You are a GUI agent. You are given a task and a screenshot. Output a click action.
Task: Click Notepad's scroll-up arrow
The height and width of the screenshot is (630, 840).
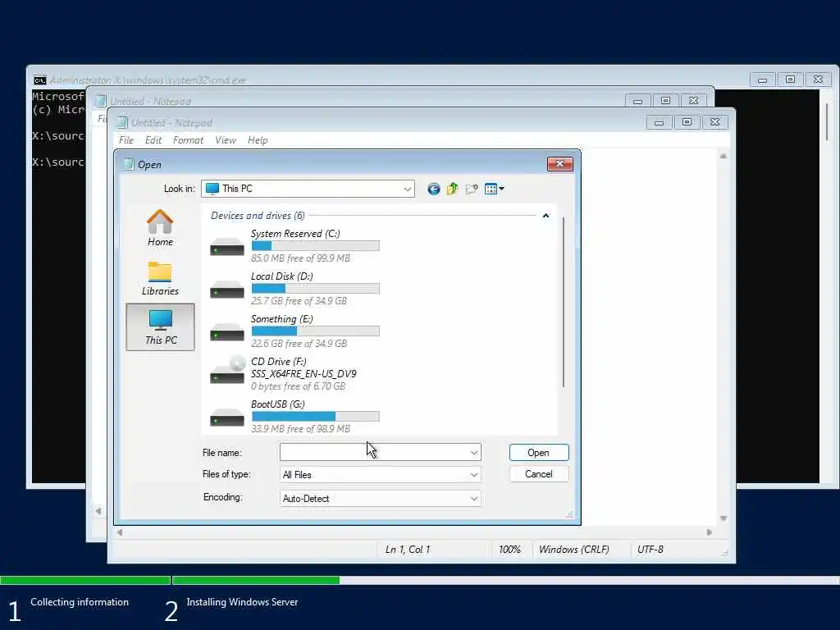(724, 157)
